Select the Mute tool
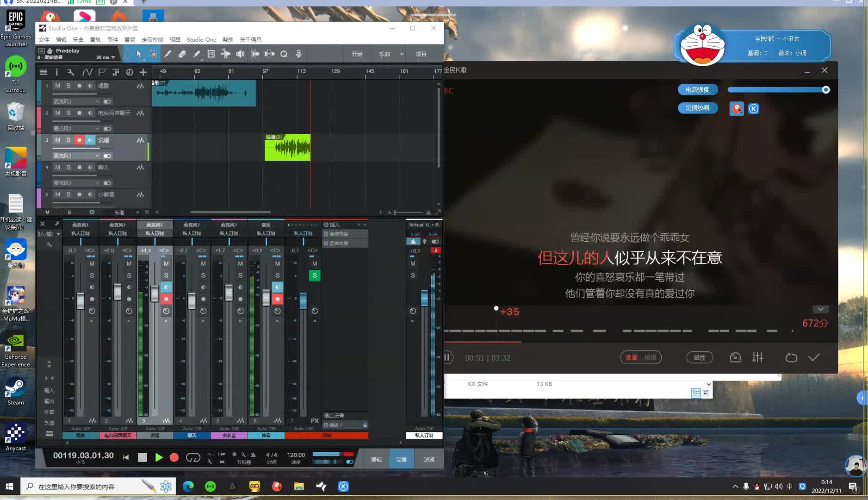Image resolution: width=868 pixels, height=500 pixels. pos(211,54)
